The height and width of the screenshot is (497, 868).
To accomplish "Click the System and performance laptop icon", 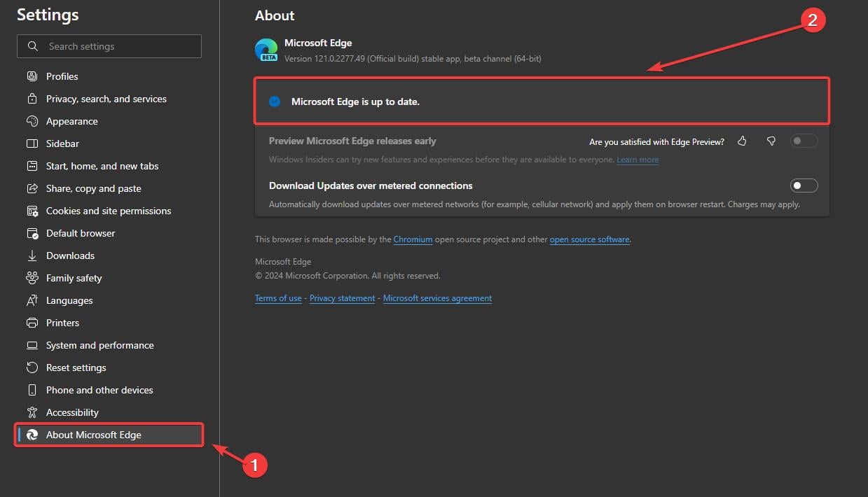I will tap(32, 345).
